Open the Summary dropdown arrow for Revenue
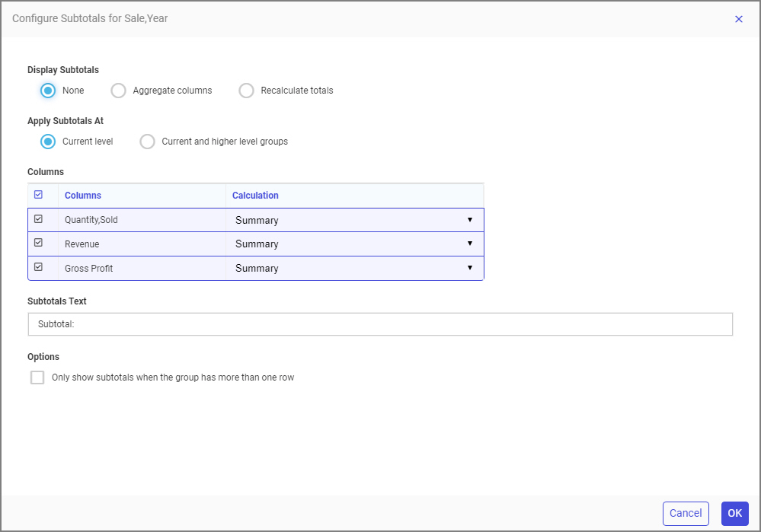The image size is (761, 532). [x=472, y=244]
